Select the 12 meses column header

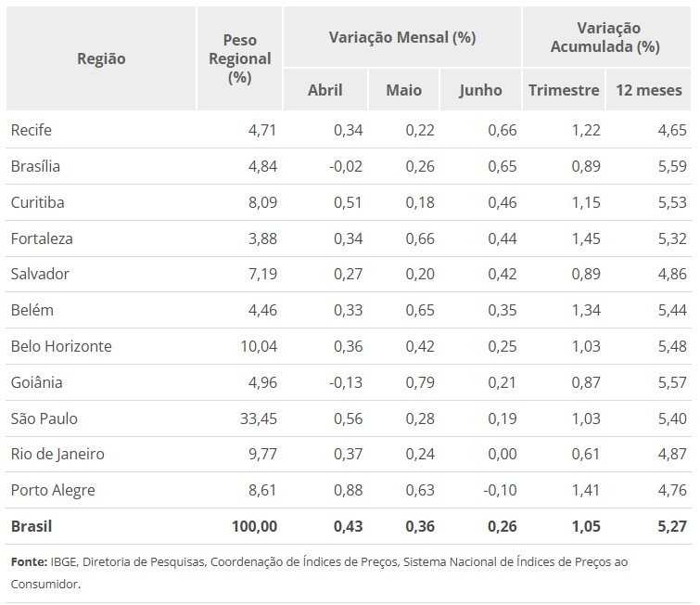tap(649, 90)
